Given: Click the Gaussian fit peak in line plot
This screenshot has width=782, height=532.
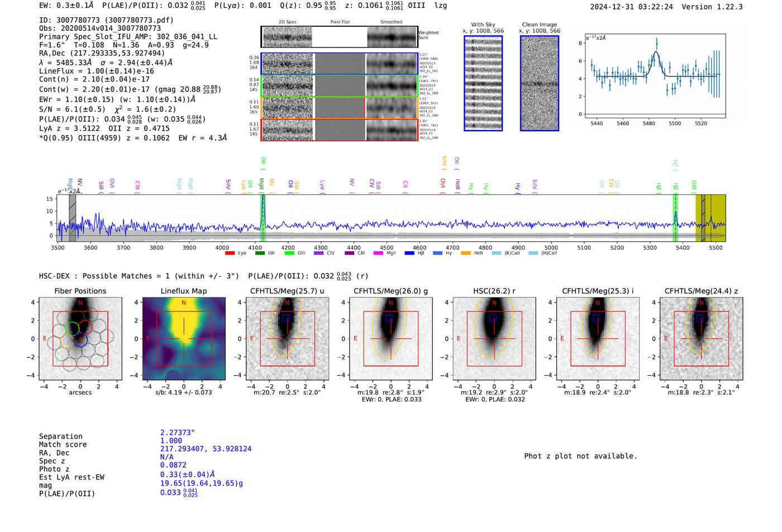Looking at the screenshot, I should pos(656,52).
